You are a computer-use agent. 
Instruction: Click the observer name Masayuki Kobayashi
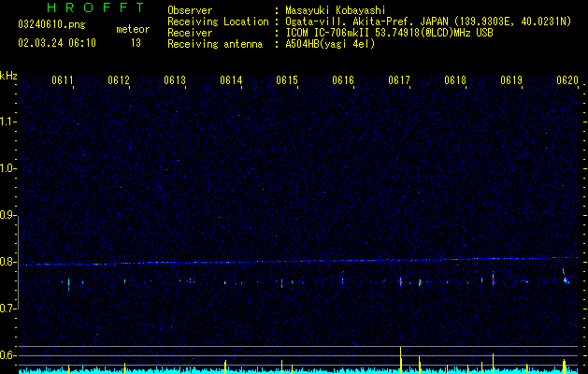coord(336,10)
